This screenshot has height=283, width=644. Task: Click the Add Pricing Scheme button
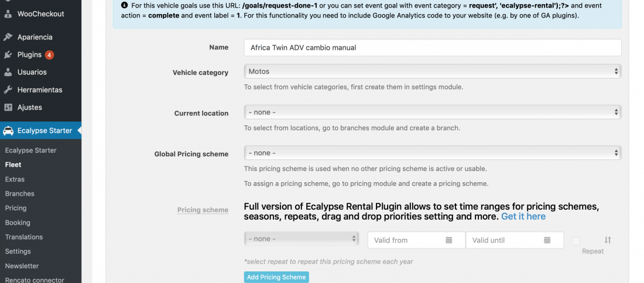[276, 277]
